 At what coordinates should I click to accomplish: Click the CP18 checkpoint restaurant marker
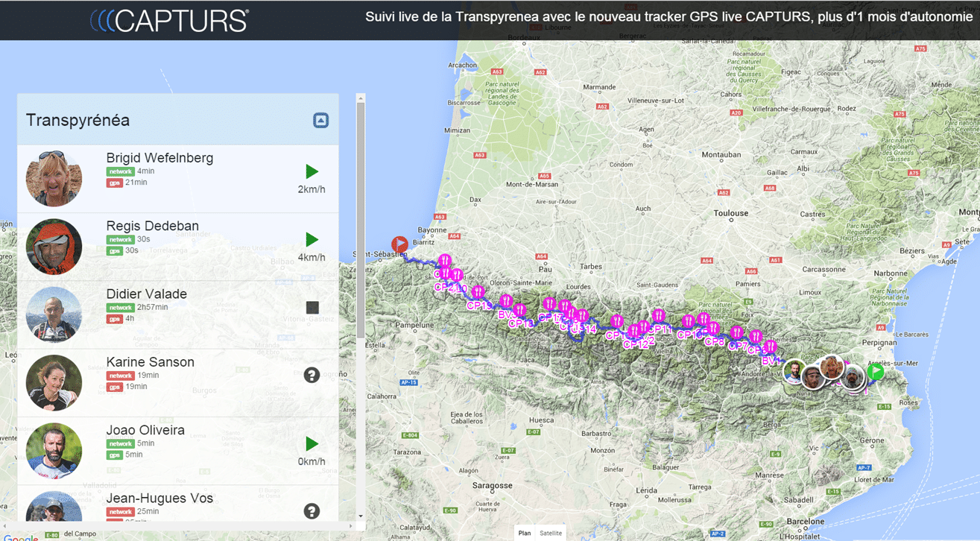point(520,310)
